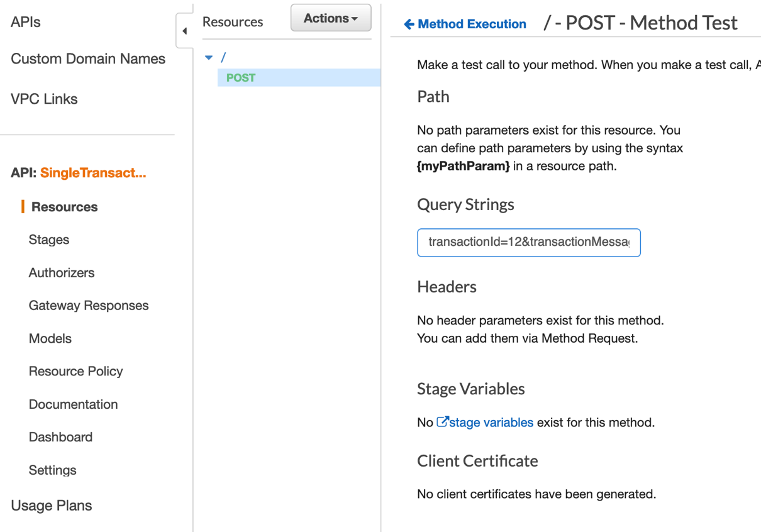Open the Authorizers page
The image size is (761, 532).
click(x=62, y=273)
